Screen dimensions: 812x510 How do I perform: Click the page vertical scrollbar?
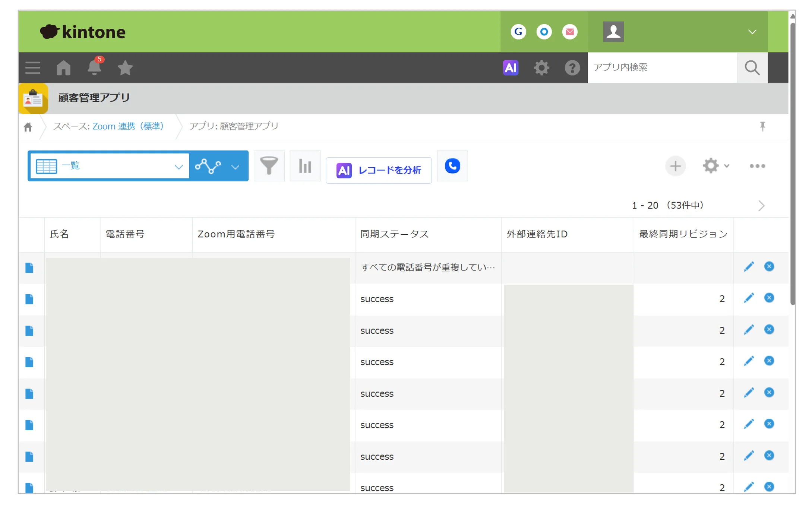click(x=793, y=164)
